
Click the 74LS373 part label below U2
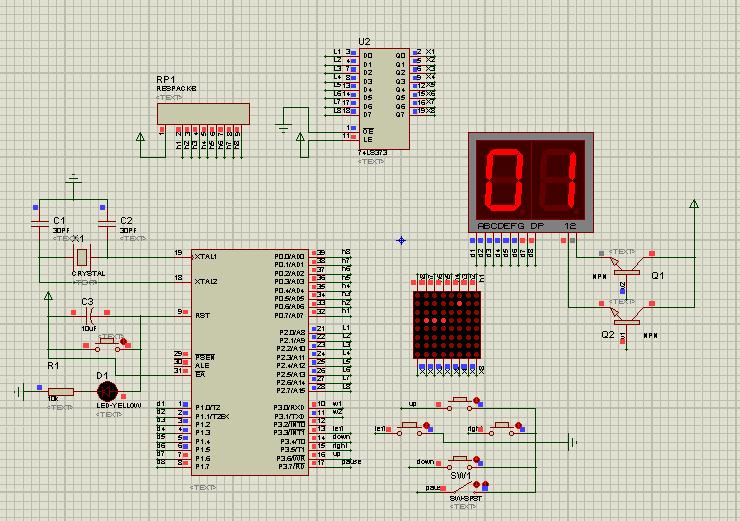[x=372, y=153]
